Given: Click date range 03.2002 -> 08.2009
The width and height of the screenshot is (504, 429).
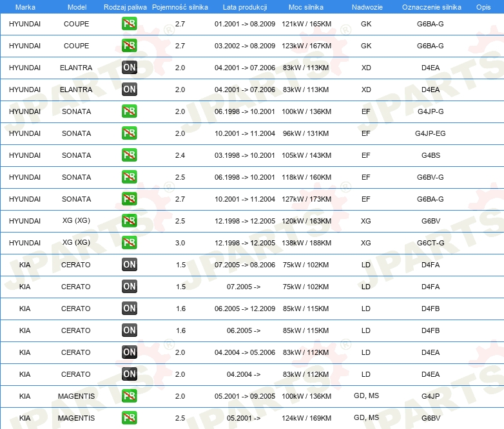Looking at the screenshot, I should coord(245,46).
